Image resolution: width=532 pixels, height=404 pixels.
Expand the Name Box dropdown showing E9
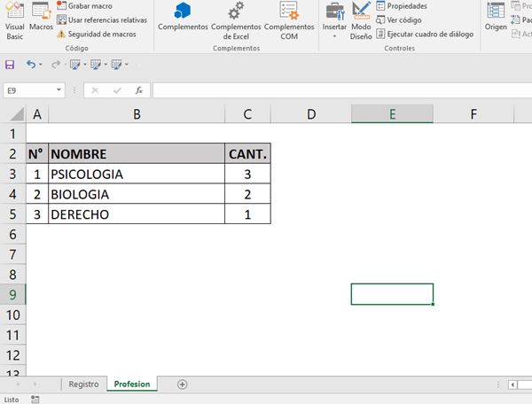[59, 90]
